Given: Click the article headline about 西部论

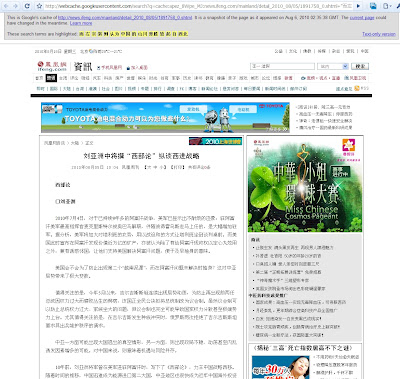Looking at the screenshot, I should pos(141,156).
